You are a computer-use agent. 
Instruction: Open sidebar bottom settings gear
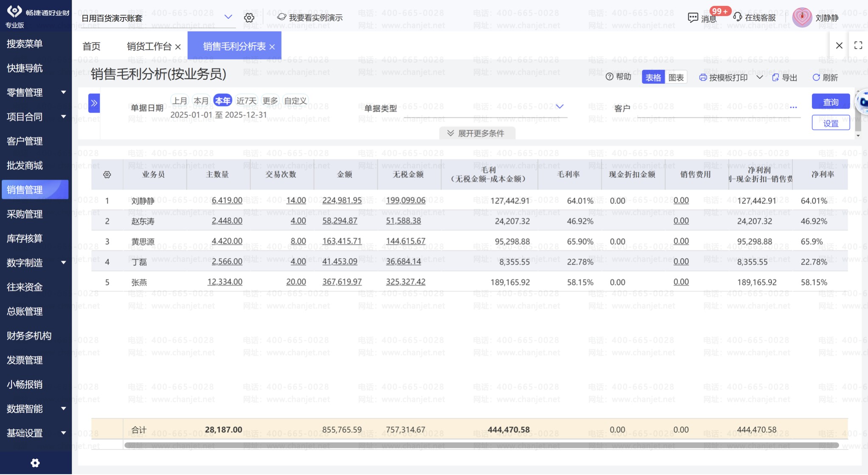coord(35,463)
